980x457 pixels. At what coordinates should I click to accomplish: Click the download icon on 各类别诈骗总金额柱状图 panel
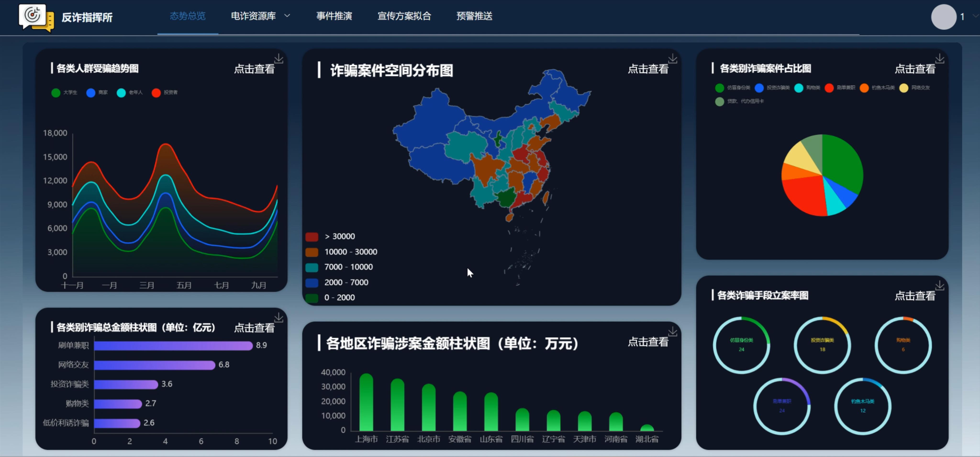[280, 317]
